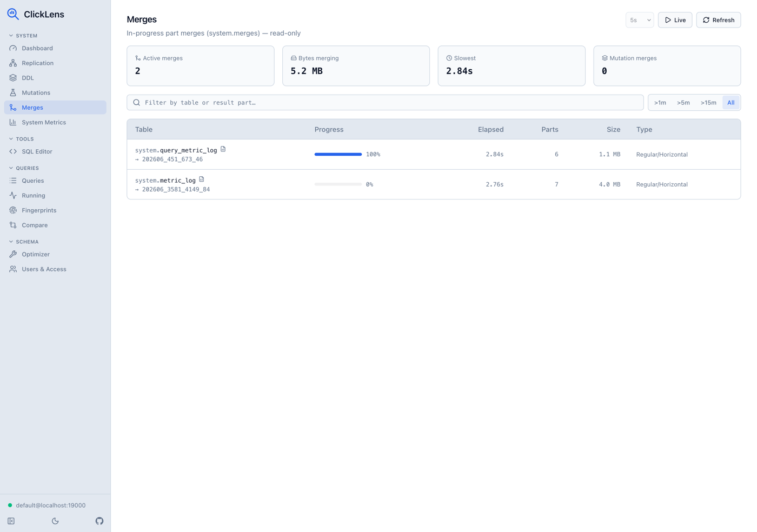Click the Mutations flask icon
The width and height of the screenshot is (757, 532).
(13, 92)
